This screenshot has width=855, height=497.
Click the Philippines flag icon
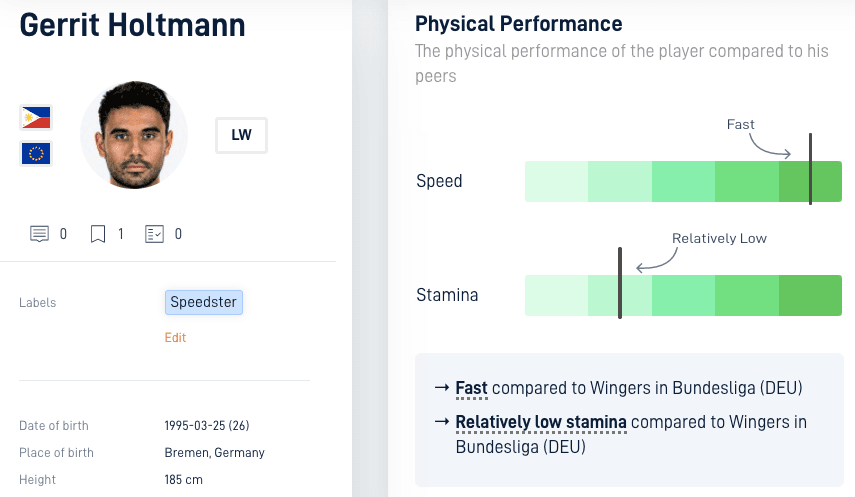[36, 118]
